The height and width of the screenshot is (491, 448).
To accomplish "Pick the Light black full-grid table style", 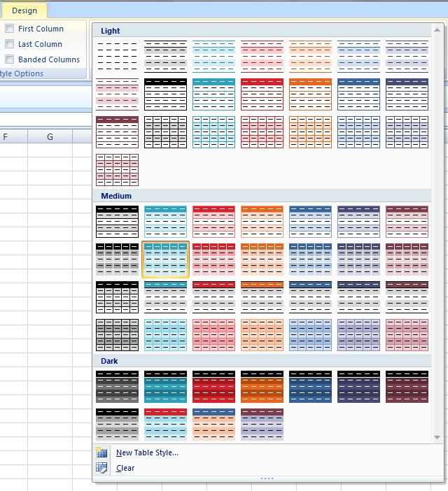I will click(165, 132).
